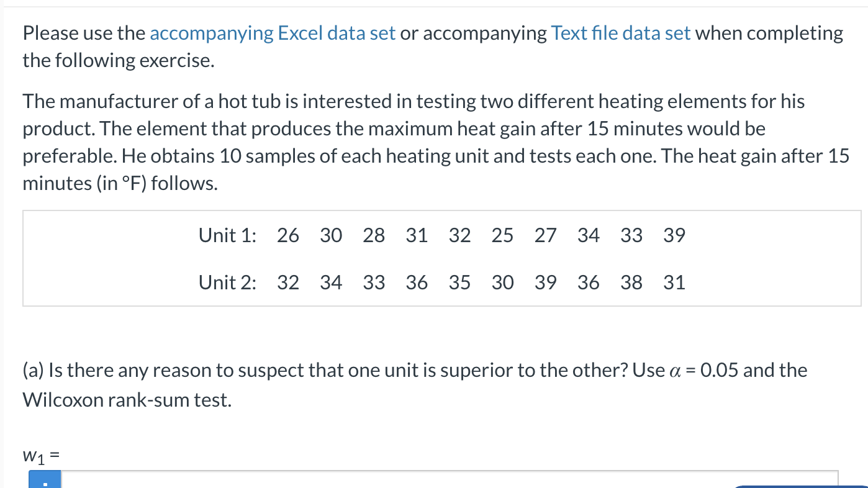Select the Unit 1 row label in table

point(226,235)
